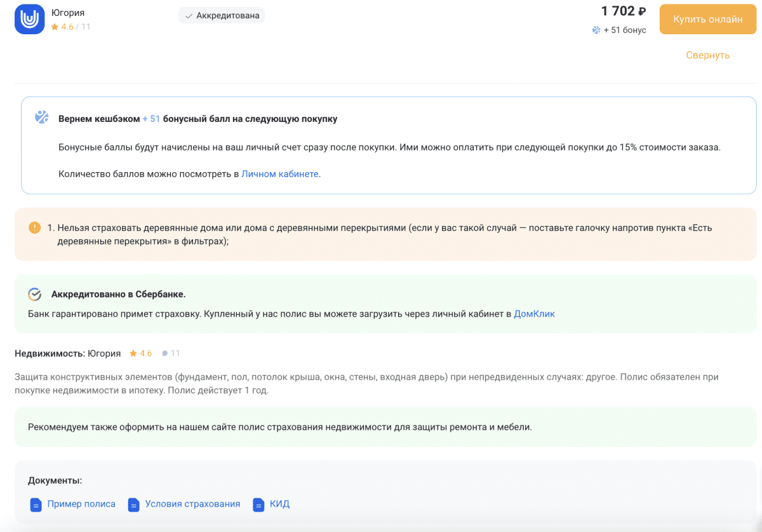Click the 1 702 ₽ price
762x532 pixels.
coord(623,11)
